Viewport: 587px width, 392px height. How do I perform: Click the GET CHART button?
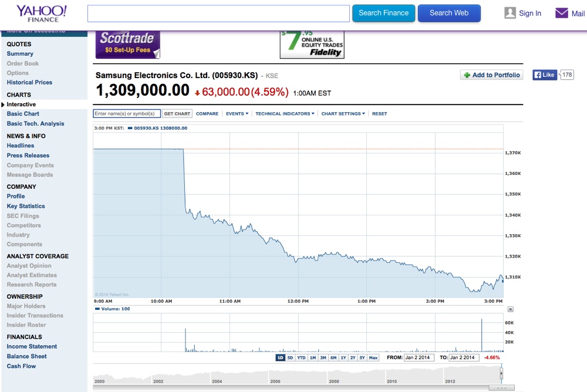[177, 113]
